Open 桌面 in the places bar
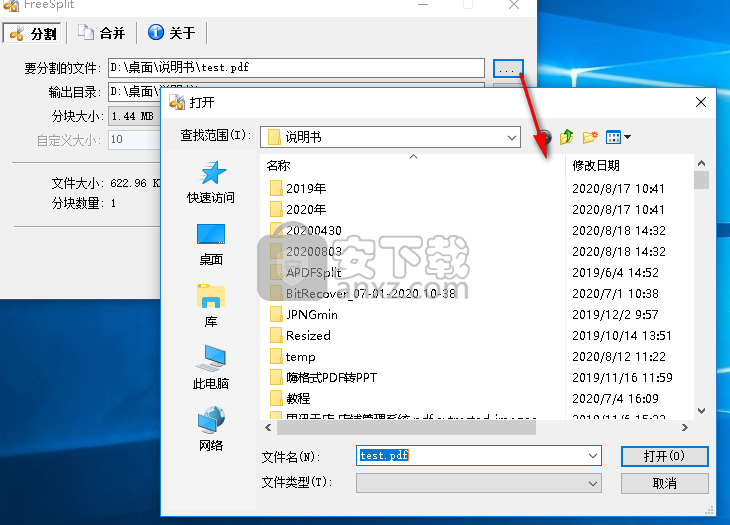This screenshot has width=730, height=525. click(211, 245)
